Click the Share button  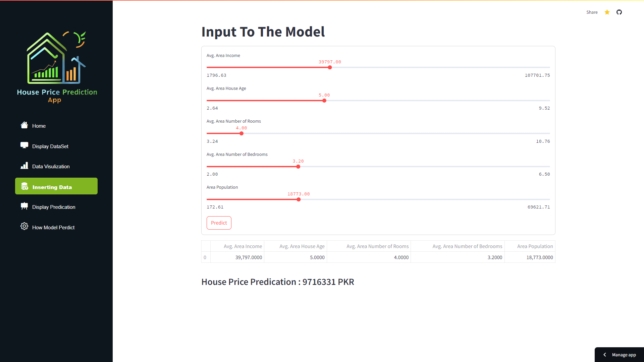[592, 12]
